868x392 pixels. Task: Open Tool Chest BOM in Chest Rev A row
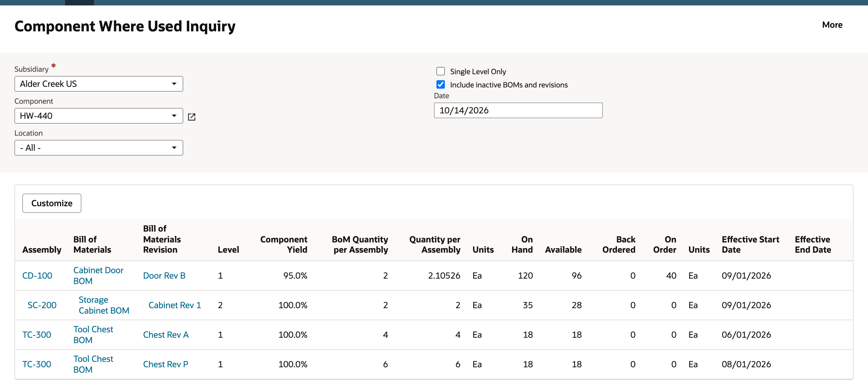pos(93,335)
